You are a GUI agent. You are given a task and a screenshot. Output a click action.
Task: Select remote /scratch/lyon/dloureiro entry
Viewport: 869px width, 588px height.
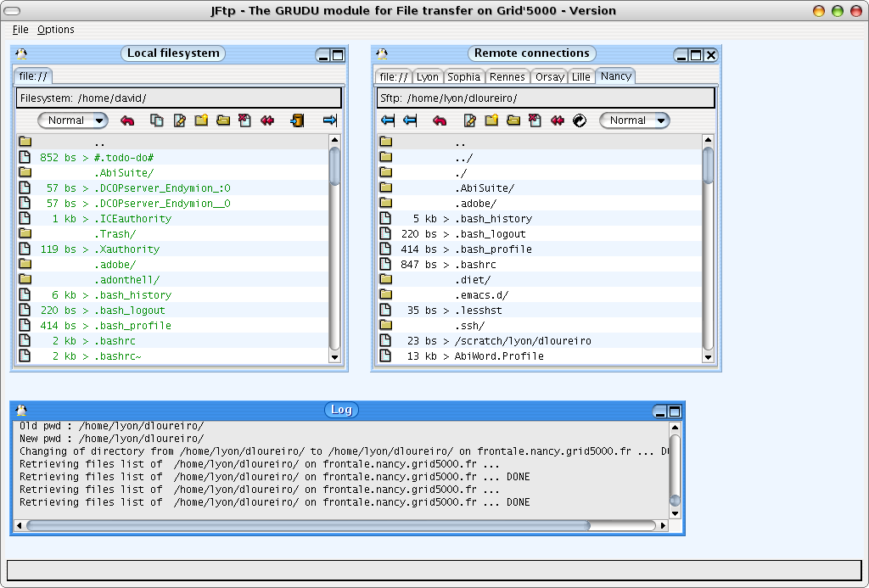tap(540, 340)
